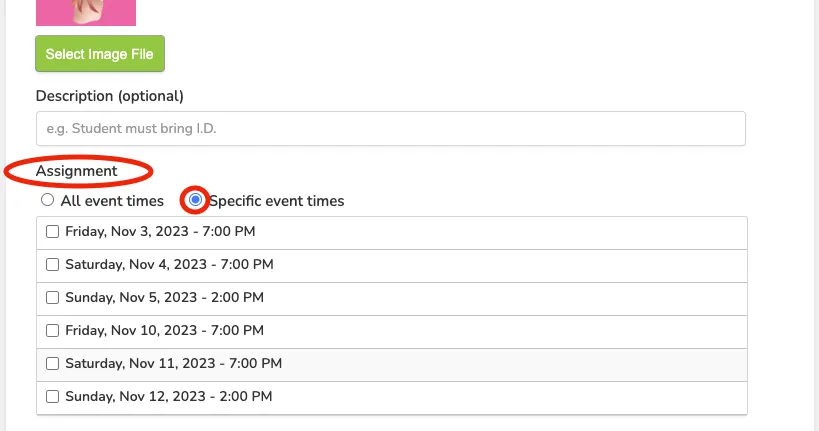819x431 pixels.
Task: Click the 'Friday, Nov 10, 2023 - 7:00 PM' text
Action: tap(165, 330)
